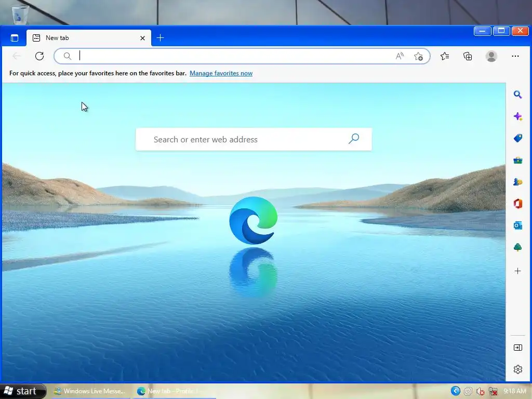Open the profile avatar menu

491,56
